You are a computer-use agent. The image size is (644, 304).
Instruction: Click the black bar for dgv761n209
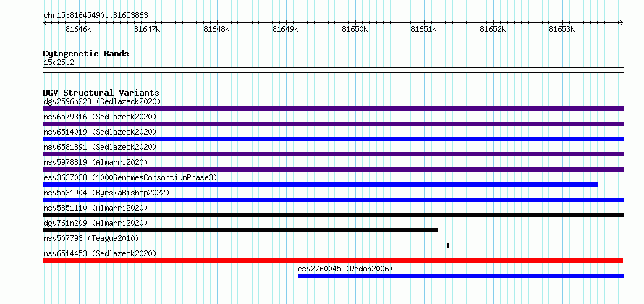[241, 230]
